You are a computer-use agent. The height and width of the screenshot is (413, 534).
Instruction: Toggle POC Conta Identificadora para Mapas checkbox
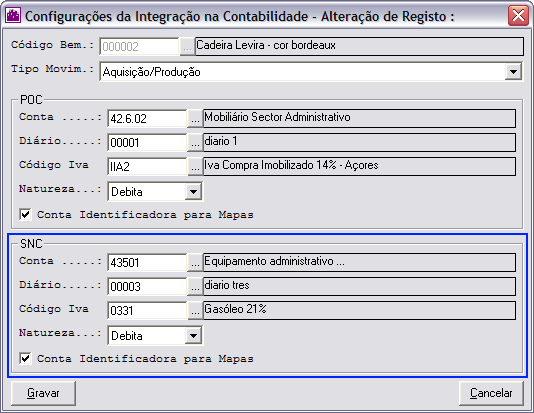click(26, 215)
